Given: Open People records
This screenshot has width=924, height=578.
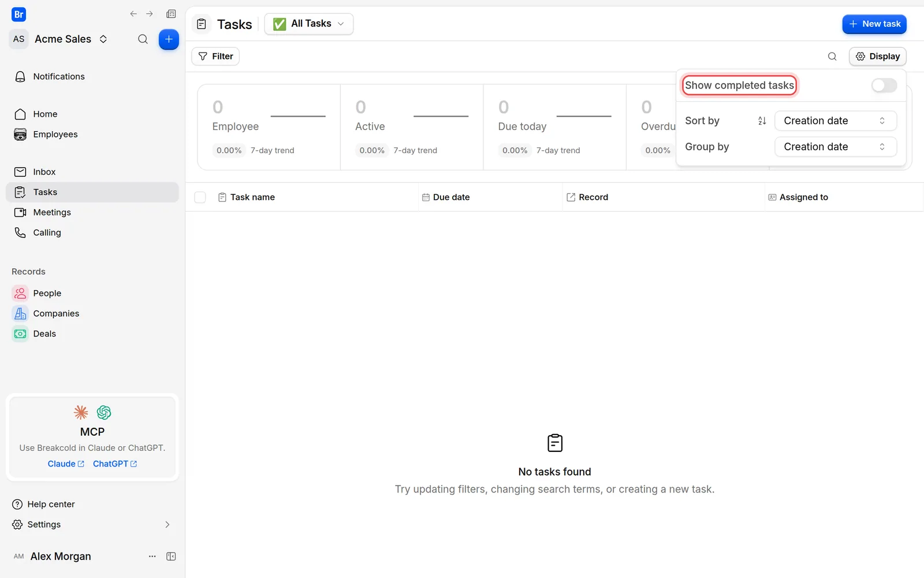Looking at the screenshot, I should 92,293.
